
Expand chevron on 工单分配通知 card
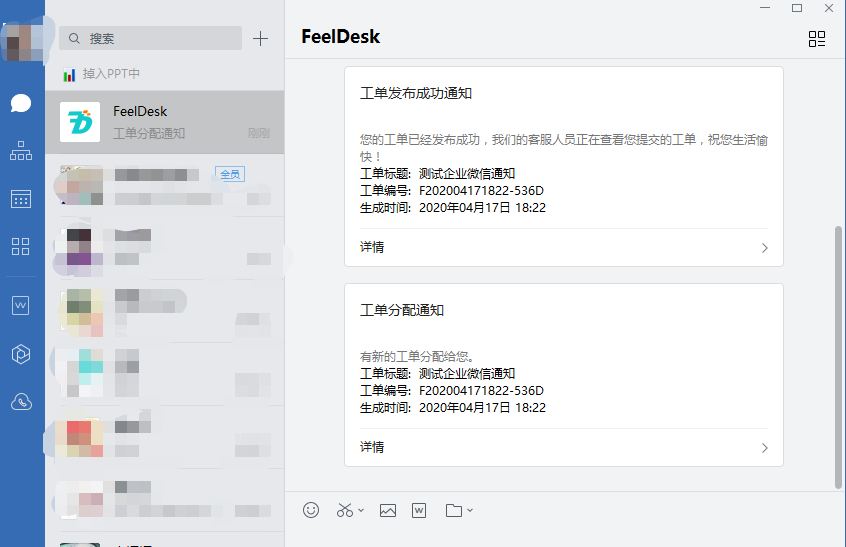765,448
